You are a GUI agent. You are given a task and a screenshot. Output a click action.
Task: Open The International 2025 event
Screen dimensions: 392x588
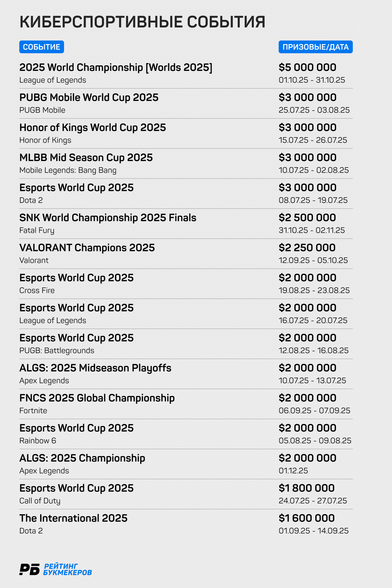[73, 518]
